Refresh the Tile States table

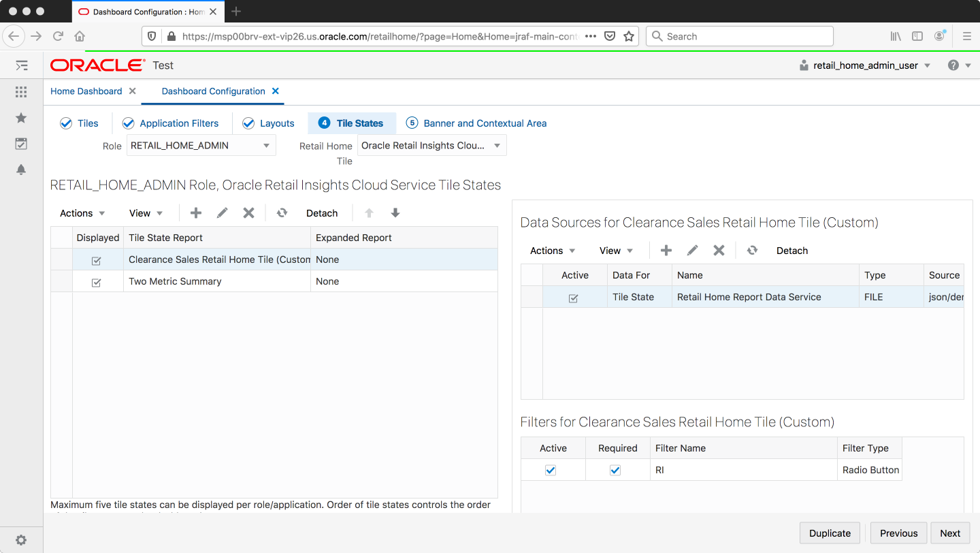pyautogui.click(x=282, y=212)
